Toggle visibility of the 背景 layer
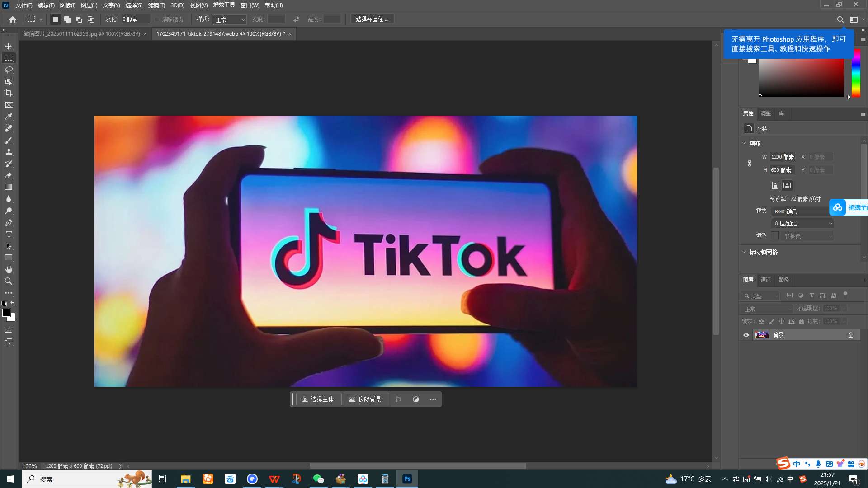Image resolution: width=868 pixels, height=488 pixels. point(746,335)
